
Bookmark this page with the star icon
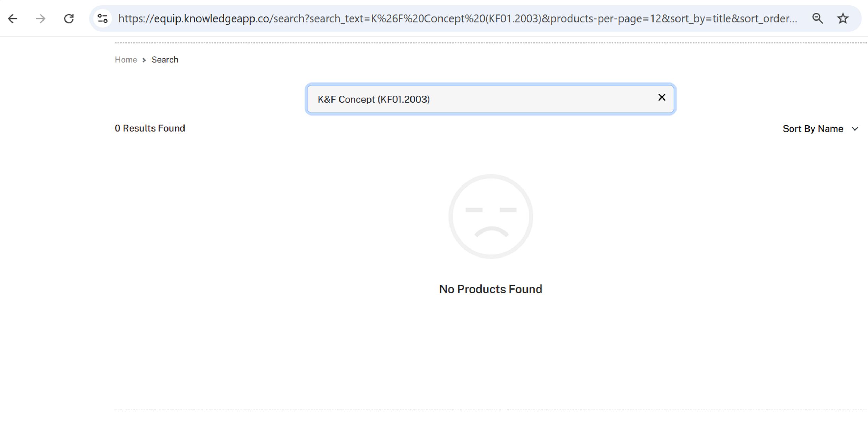coord(843,18)
